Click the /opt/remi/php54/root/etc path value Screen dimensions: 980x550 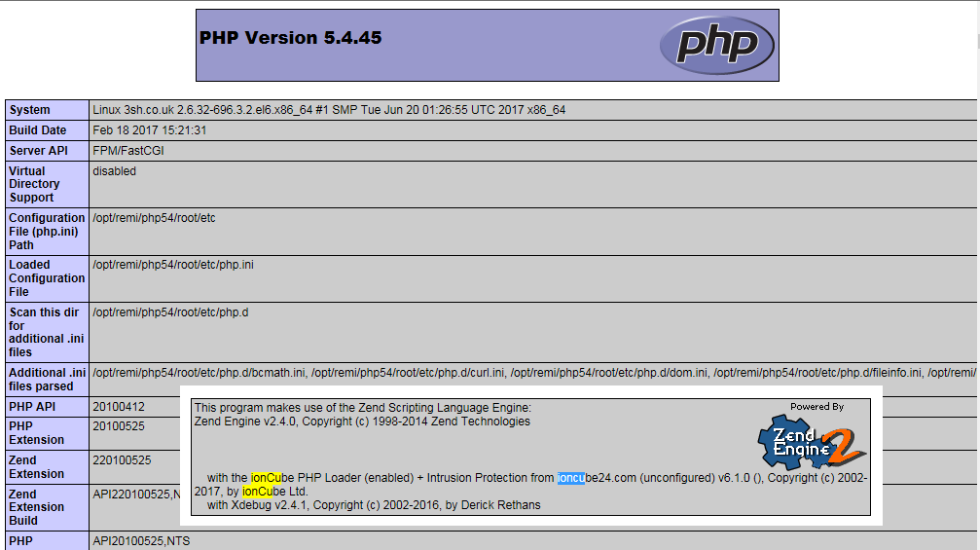click(x=154, y=217)
